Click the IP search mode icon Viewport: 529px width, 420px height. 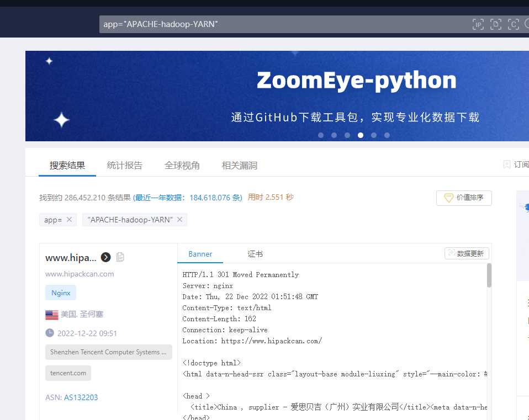pos(478,24)
